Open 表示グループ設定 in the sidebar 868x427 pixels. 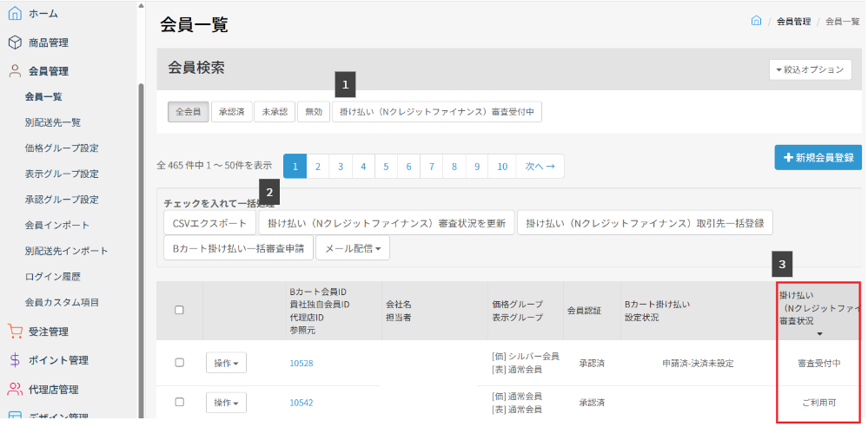click(62, 174)
